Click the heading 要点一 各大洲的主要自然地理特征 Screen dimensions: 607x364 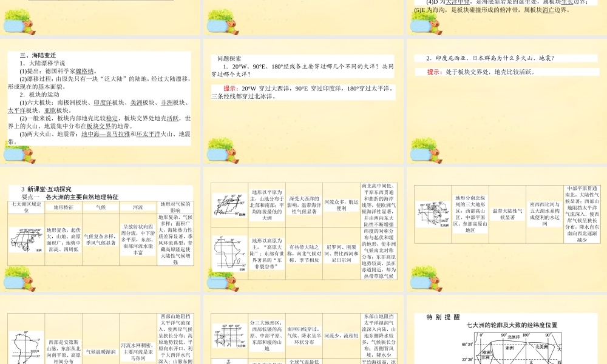(x=70, y=197)
